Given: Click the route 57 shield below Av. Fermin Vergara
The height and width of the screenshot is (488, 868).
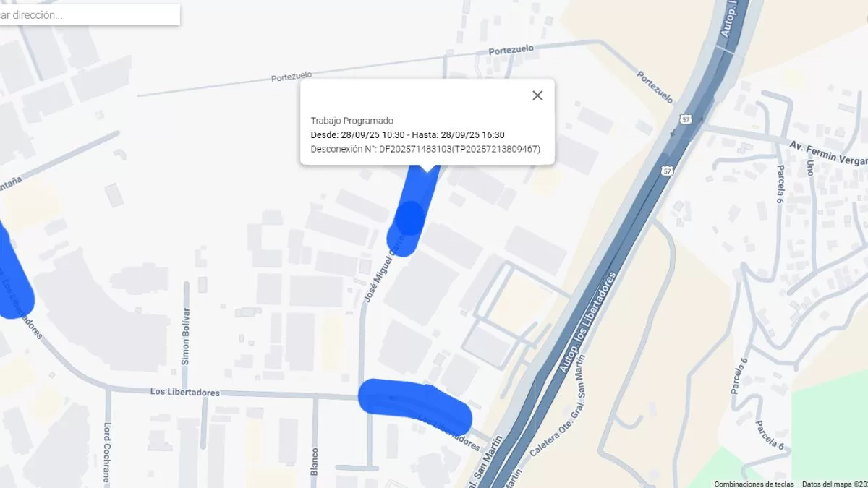Looking at the screenshot, I should 666,170.
